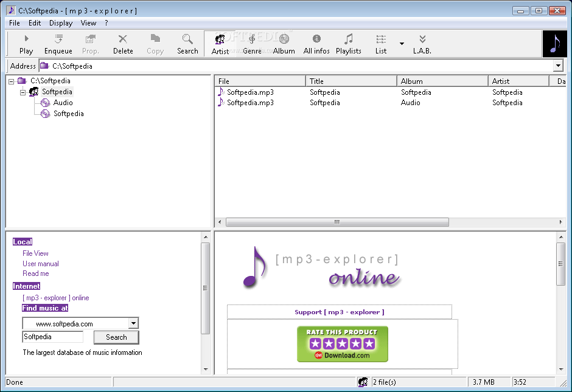
Task: Click the Support [ mp3 - explorer ] link
Action: click(x=340, y=312)
